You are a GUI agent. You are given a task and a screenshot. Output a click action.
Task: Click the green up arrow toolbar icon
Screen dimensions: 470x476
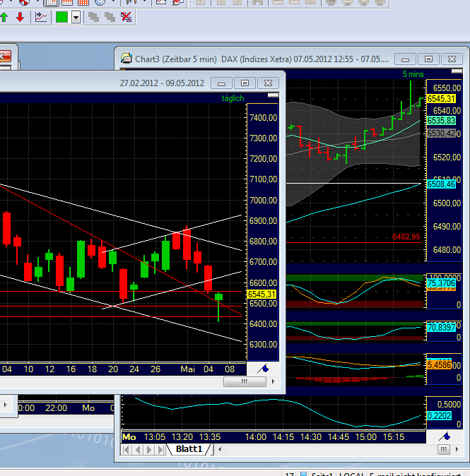point(4,18)
